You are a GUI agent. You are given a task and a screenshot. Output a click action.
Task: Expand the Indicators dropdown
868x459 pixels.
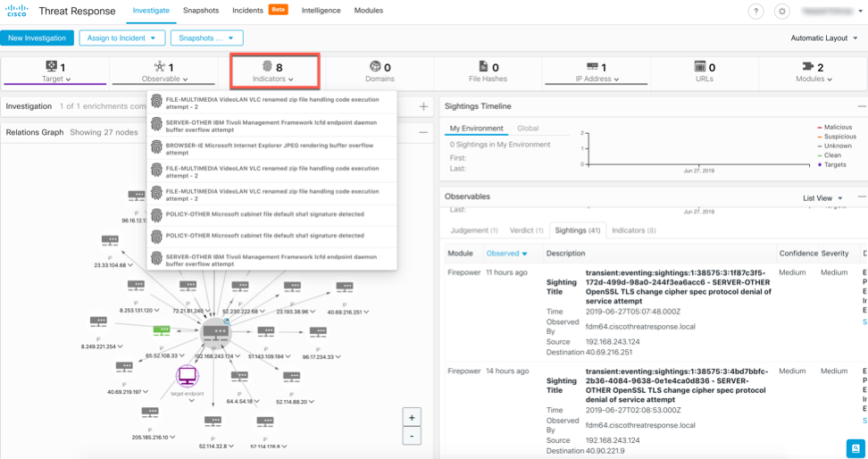click(x=273, y=71)
